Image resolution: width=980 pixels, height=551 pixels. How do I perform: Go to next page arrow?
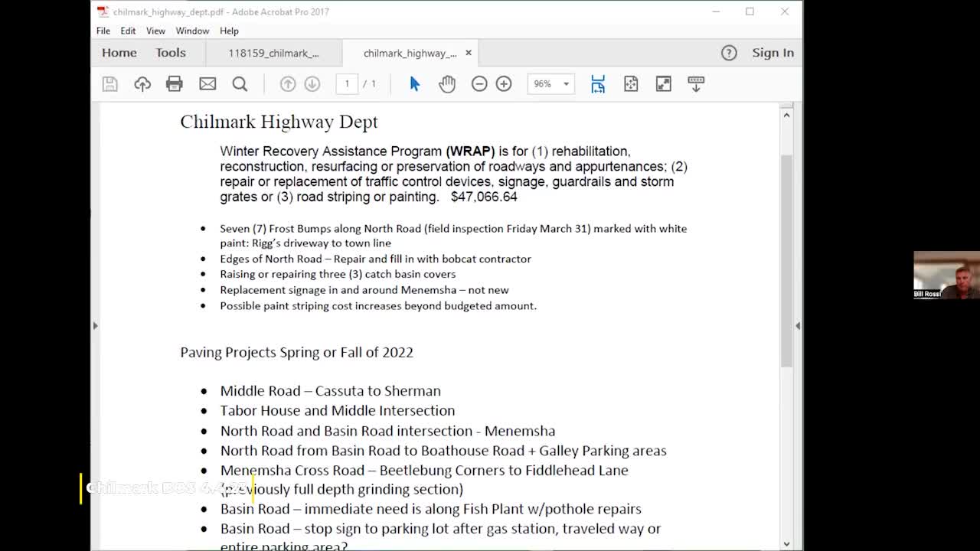(312, 84)
